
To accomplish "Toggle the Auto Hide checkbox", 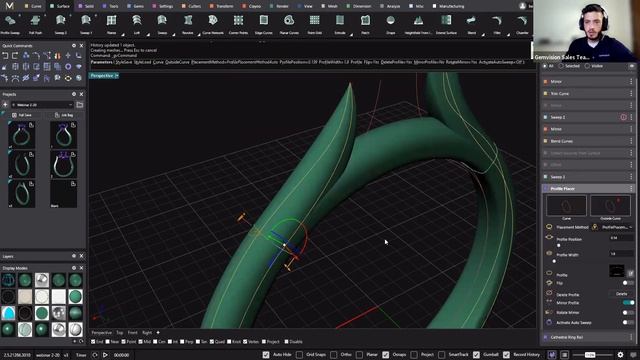I will click(x=266, y=355).
